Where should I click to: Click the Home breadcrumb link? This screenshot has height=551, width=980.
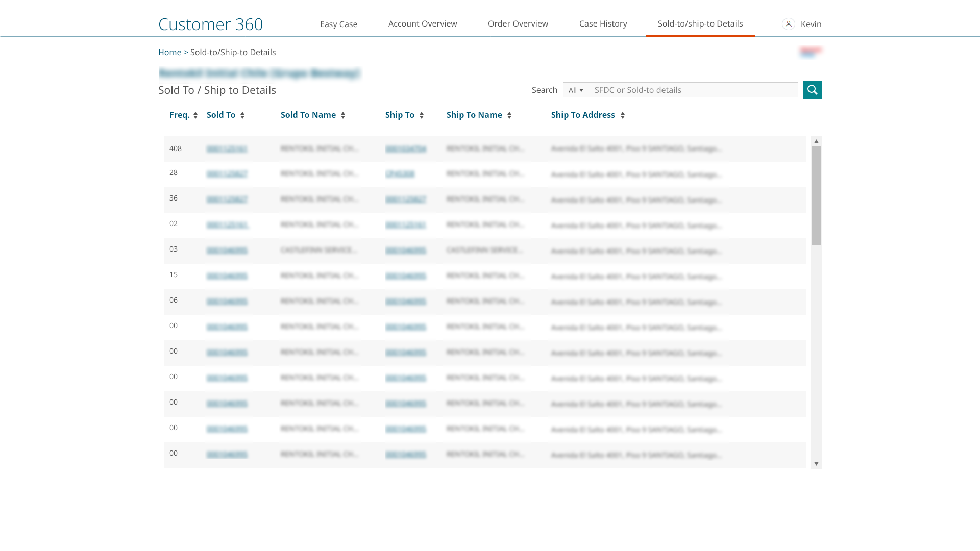[169, 52]
